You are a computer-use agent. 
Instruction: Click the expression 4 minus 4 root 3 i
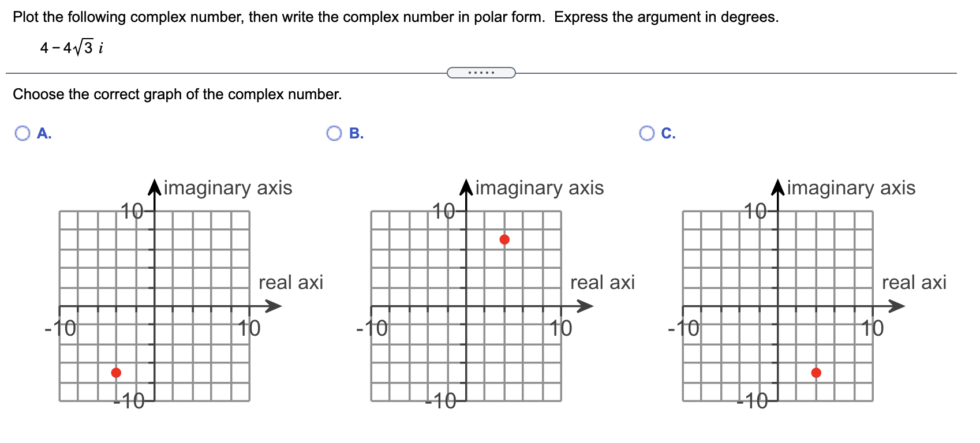coord(71,46)
